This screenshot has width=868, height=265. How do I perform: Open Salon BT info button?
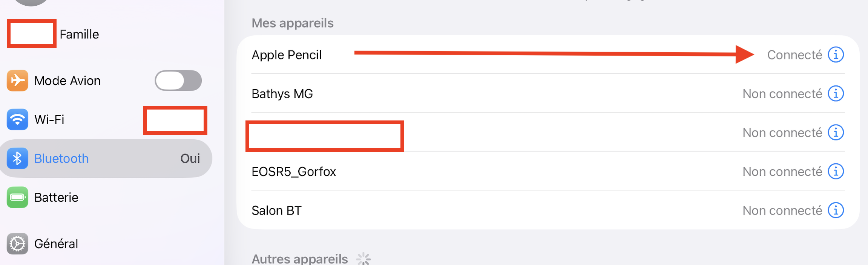[836, 210]
